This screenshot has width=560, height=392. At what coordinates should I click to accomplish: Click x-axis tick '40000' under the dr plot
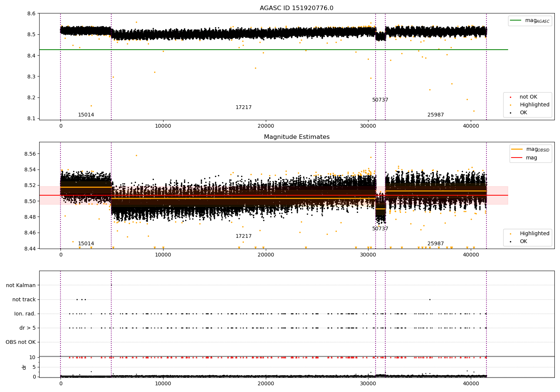tap(471, 383)
